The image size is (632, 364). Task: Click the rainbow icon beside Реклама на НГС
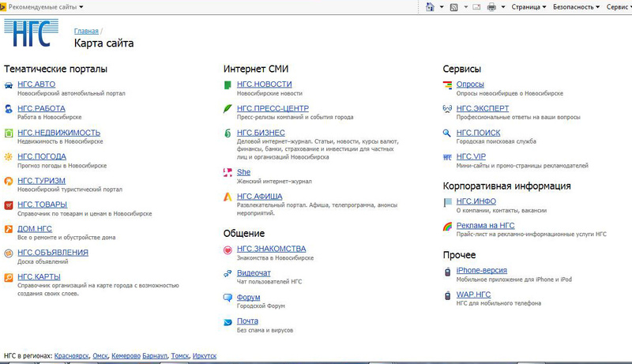point(447,227)
